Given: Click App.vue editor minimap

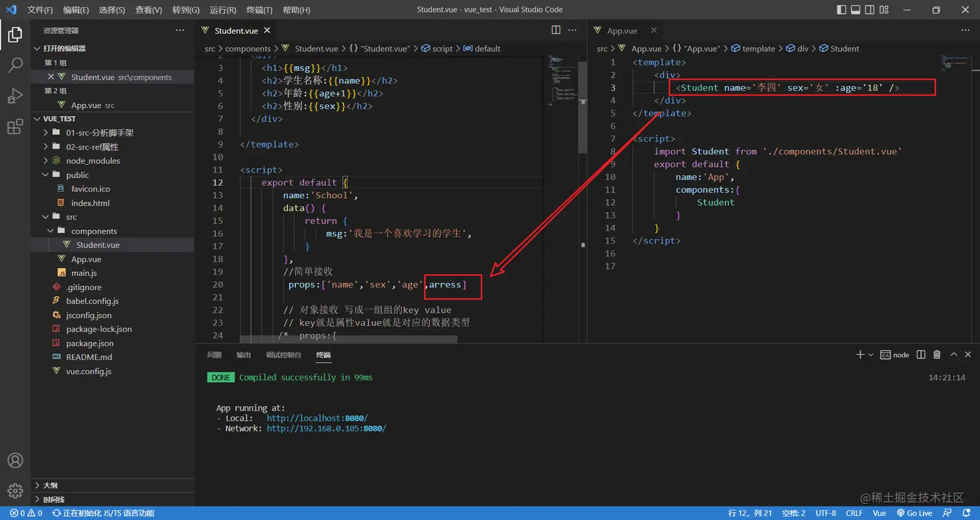Looking at the screenshot, I should [955, 62].
